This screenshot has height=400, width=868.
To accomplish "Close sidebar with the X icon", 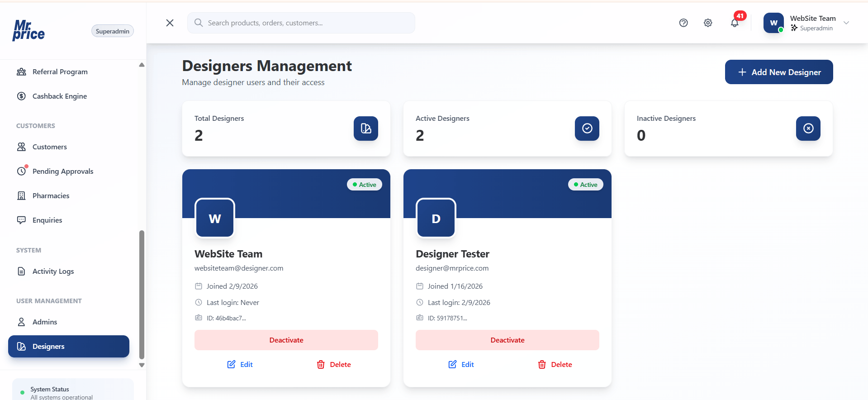I will tap(170, 23).
